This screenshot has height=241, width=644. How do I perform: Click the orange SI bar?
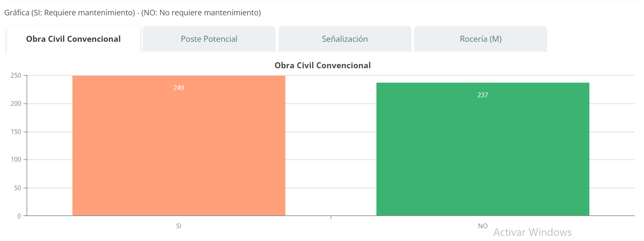(x=178, y=154)
